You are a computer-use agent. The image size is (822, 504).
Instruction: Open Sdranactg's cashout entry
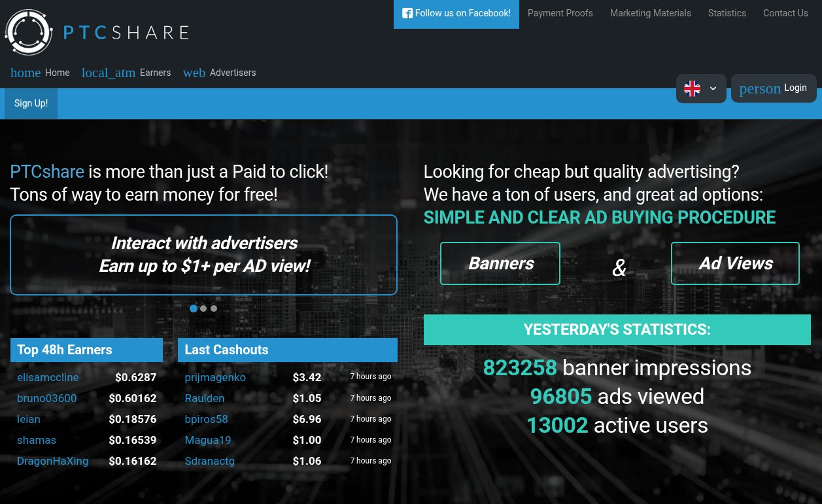point(210,461)
